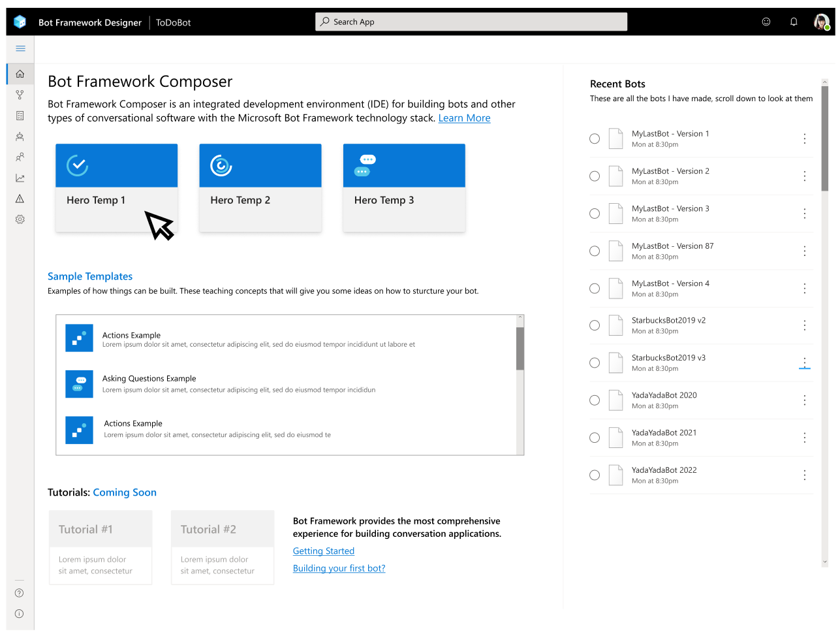The height and width of the screenshot is (642, 840).
Task: Open more options for YadaYadaBot 2021
Action: [x=805, y=438]
